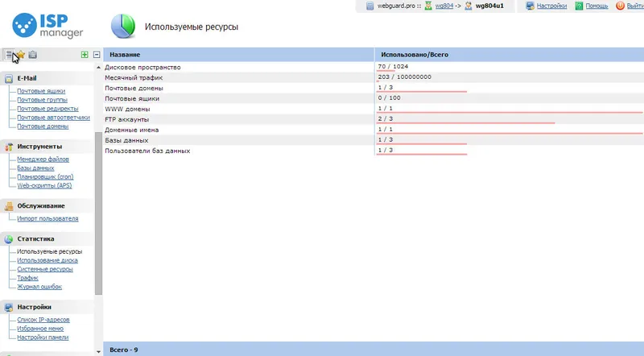Screen dimensions: 644x356
Task: Expand all menu sections with plus button
Action: pos(85,54)
